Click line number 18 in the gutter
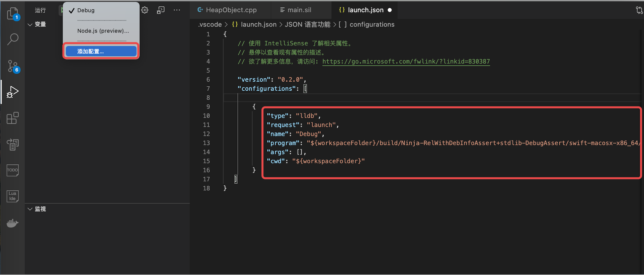Screen dimensions: 644x275 (207, 188)
